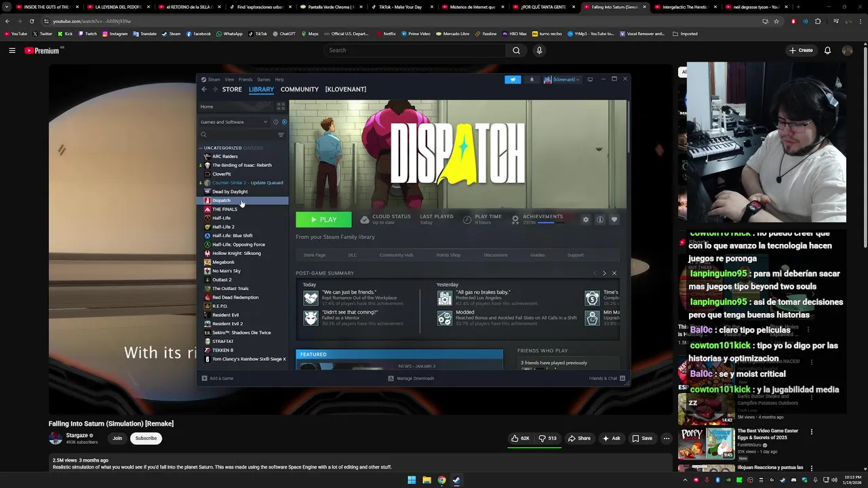
Task: Show Dispatch game info icon
Action: 600,220
